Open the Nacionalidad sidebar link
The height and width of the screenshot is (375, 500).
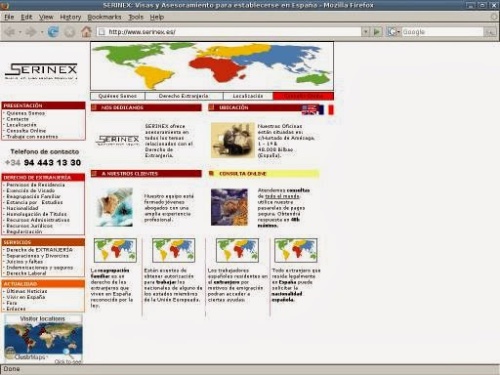pos(22,208)
